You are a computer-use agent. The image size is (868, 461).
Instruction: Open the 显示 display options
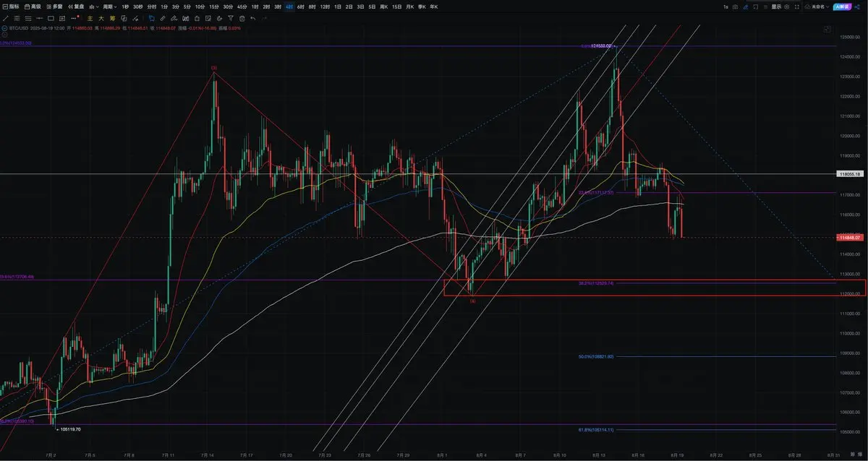pyautogui.click(x=776, y=7)
